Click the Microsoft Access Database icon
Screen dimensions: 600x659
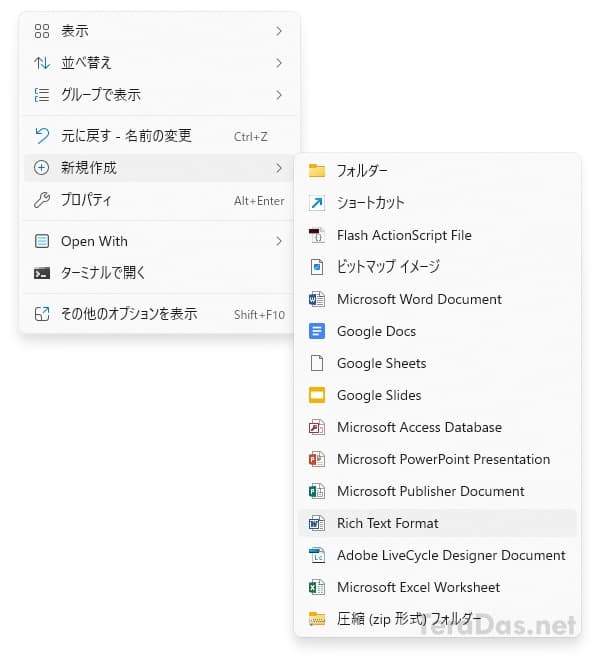click(x=317, y=427)
